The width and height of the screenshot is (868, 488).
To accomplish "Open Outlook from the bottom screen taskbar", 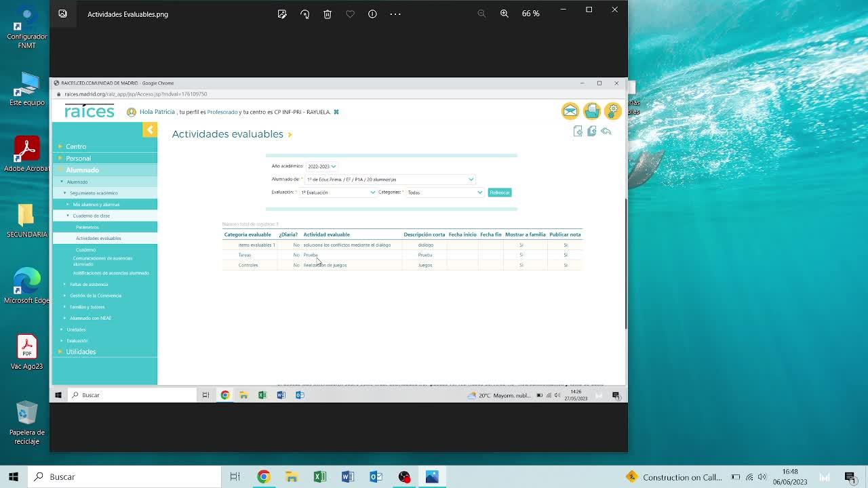I will pos(376,477).
